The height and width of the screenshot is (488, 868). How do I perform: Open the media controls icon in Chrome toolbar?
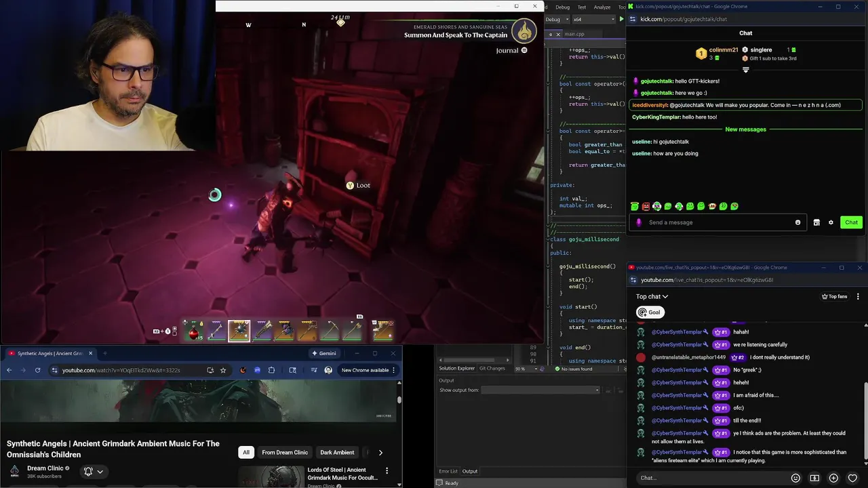pyautogui.click(x=314, y=370)
